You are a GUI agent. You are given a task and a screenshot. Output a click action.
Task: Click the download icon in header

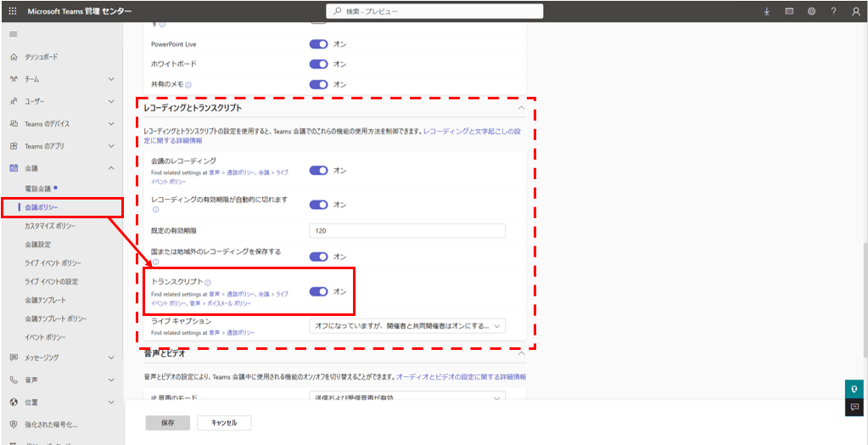(x=767, y=11)
